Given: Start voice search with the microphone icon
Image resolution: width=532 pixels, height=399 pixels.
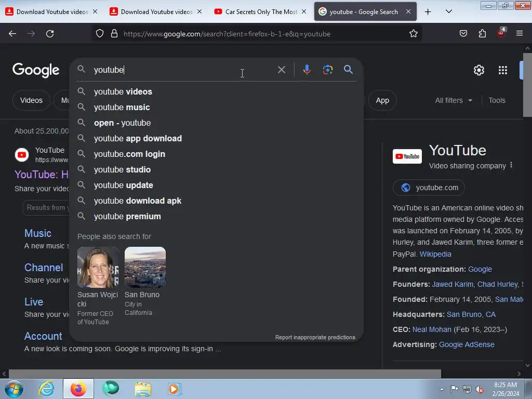Looking at the screenshot, I should [307, 70].
